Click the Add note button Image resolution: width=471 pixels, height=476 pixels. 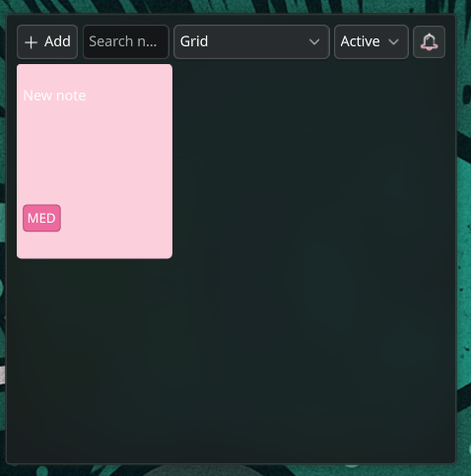point(47,41)
